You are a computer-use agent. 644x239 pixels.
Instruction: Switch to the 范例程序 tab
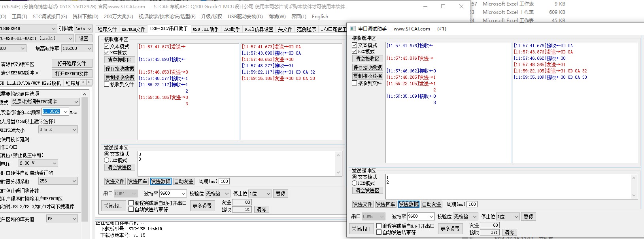coord(307,29)
